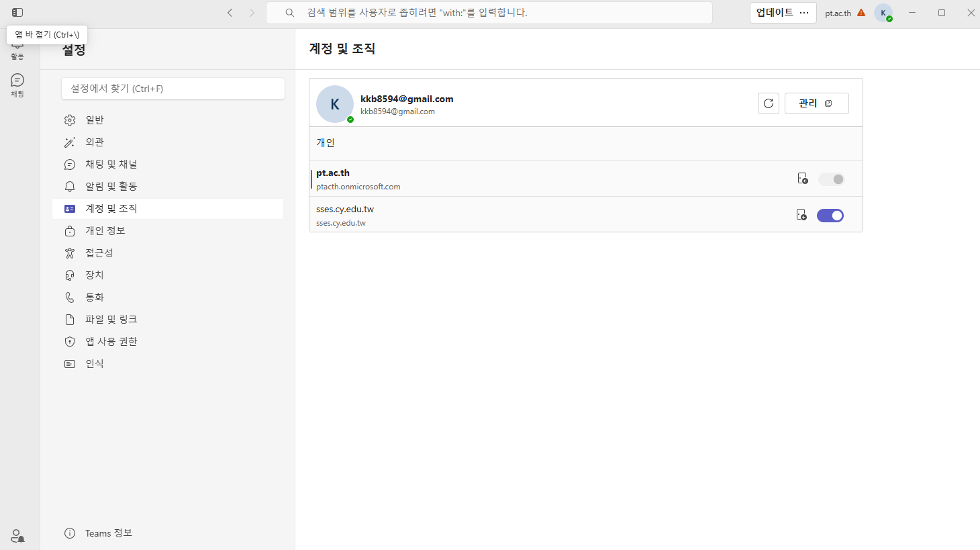Click the lock icon for 개인 정보
This screenshot has height=550, width=980.
pyautogui.click(x=70, y=231)
